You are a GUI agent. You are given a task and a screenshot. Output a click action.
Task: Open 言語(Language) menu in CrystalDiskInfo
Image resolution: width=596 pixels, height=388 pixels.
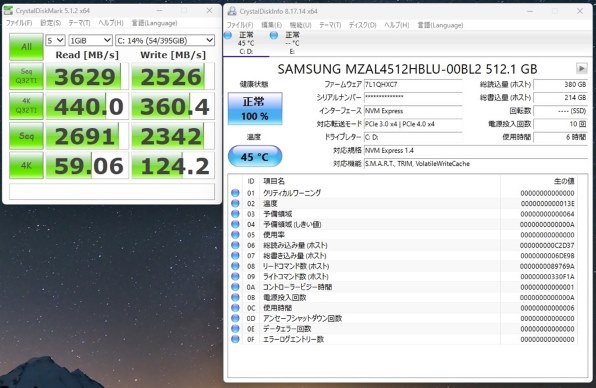click(440, 25)
